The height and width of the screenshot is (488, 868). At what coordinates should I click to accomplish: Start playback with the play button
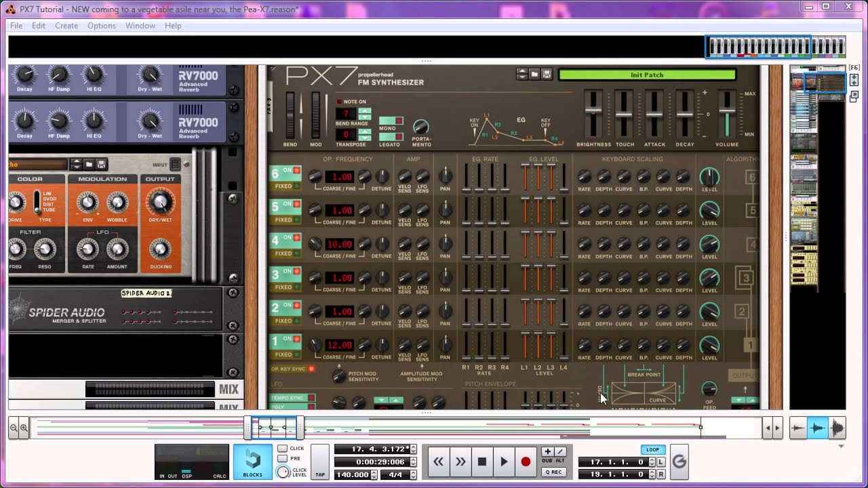[504, 462]
